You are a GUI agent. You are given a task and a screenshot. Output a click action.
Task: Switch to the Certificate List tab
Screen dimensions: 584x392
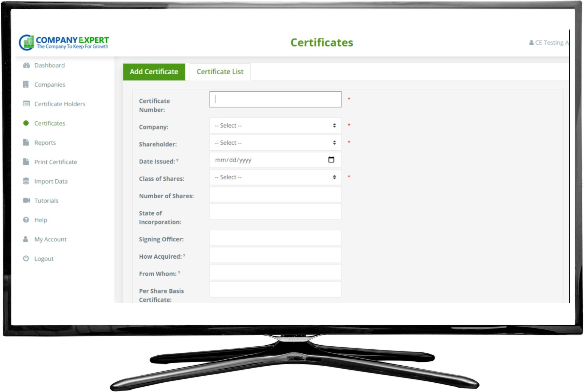point(220,72)
